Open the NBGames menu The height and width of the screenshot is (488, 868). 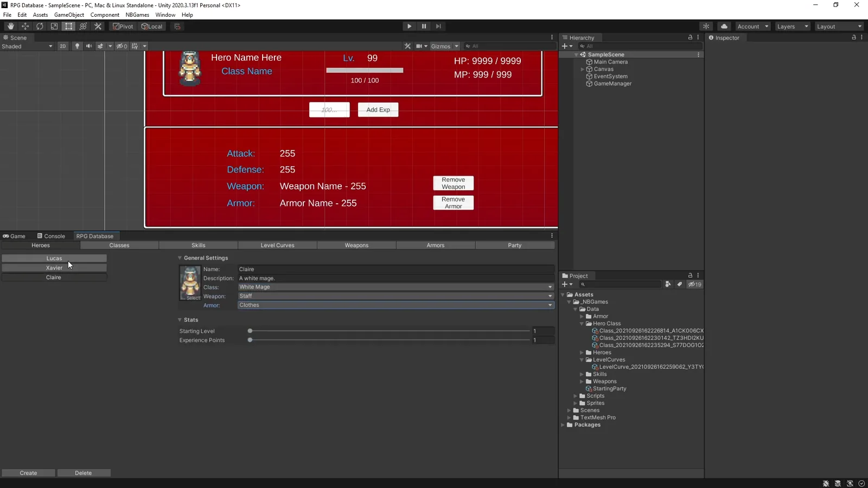point(137,15)
